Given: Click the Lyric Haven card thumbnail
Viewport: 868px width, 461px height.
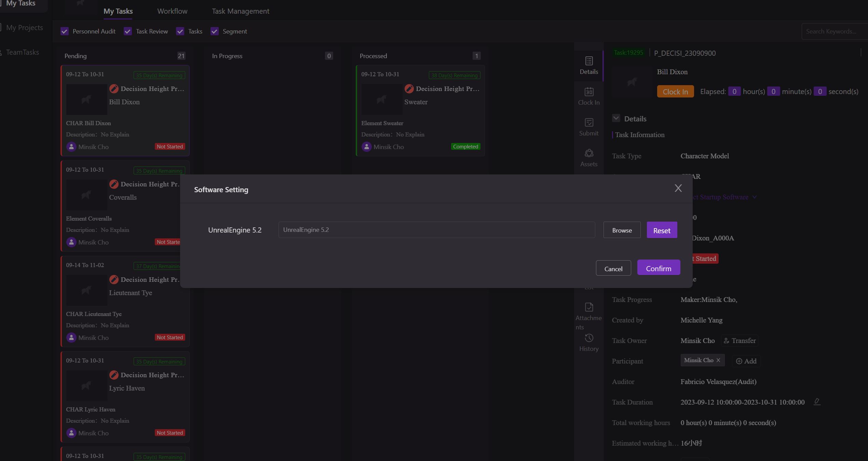Looking at the screenshot, I should tap(86, 386).
